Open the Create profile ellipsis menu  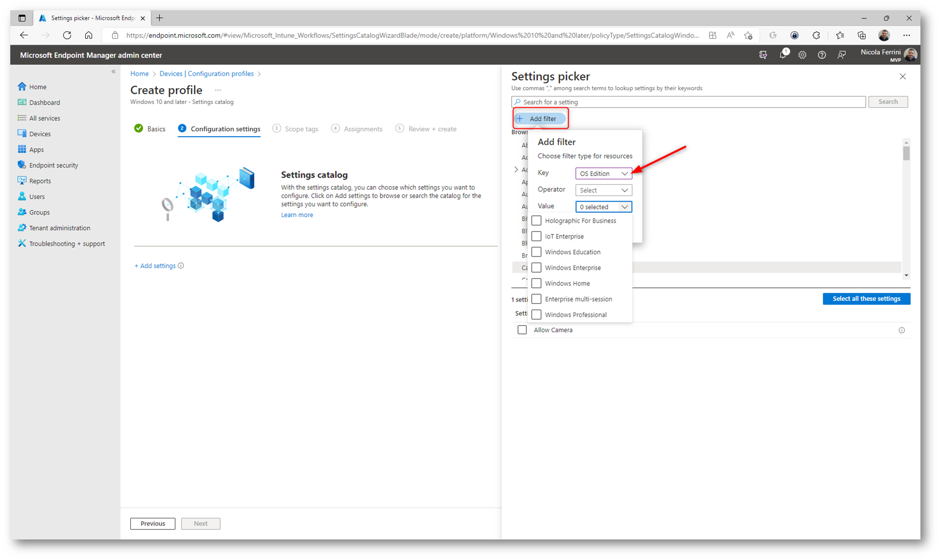tap(218, 90)
